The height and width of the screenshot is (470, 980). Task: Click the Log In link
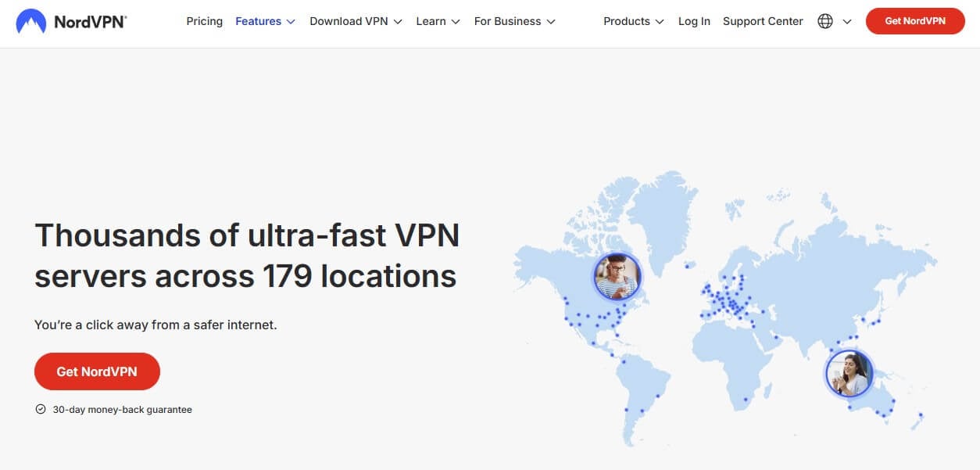pyautogui.click(x=693, y=21)
